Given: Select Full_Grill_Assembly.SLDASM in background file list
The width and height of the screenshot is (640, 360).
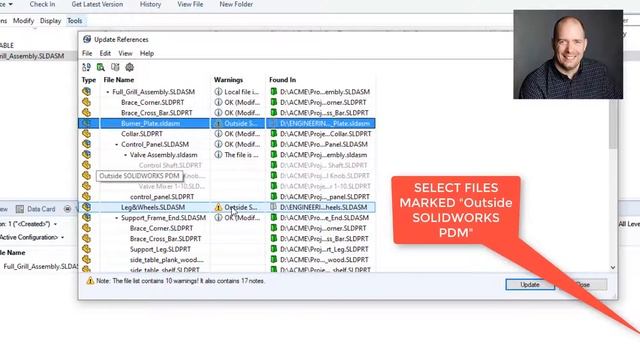Looking at the screenshot, I should 40,267.
